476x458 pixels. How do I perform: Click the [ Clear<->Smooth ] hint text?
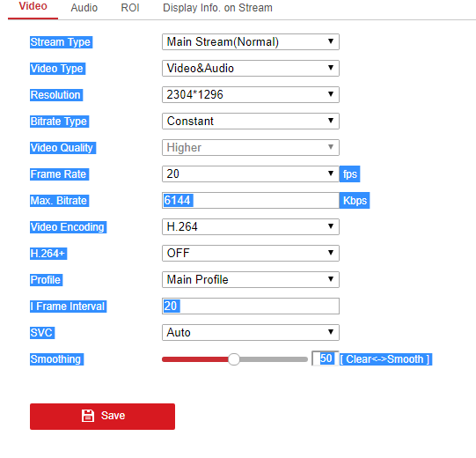[x=385, y=359]
